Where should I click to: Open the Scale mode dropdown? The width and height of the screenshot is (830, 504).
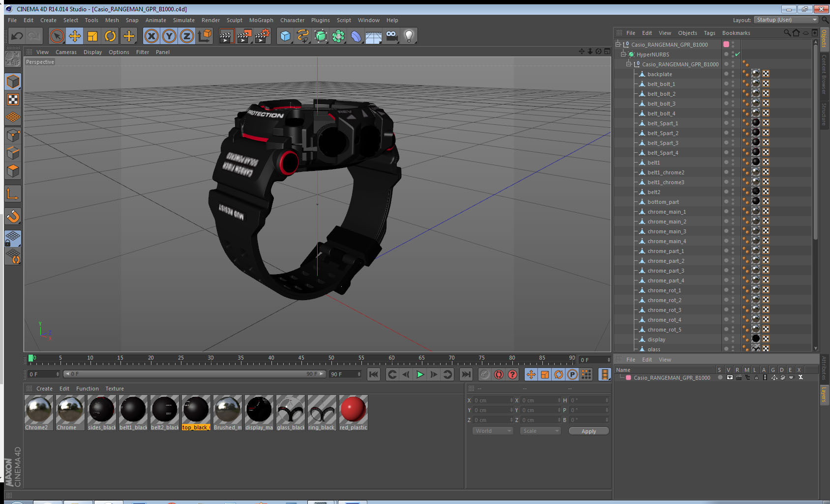(x=540, y=431)
